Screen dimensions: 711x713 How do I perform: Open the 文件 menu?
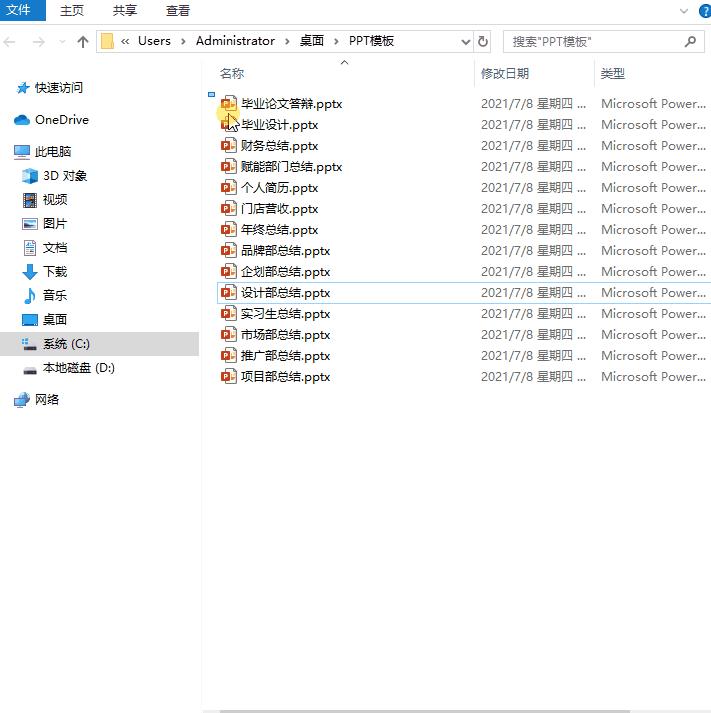click(19, 11)
